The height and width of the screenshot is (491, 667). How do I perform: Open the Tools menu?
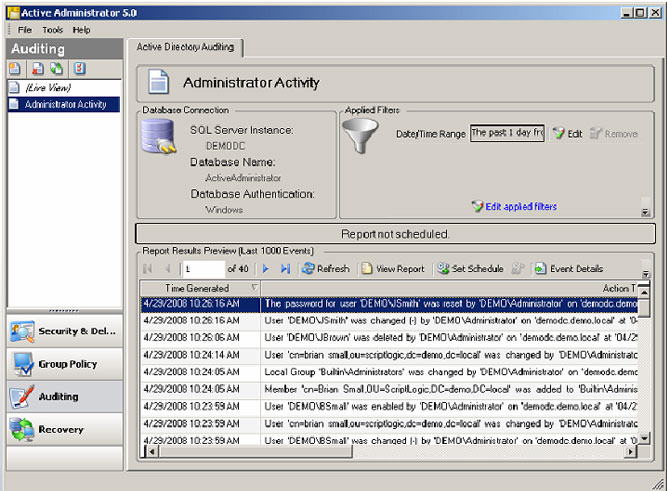(x=52, y=30)
